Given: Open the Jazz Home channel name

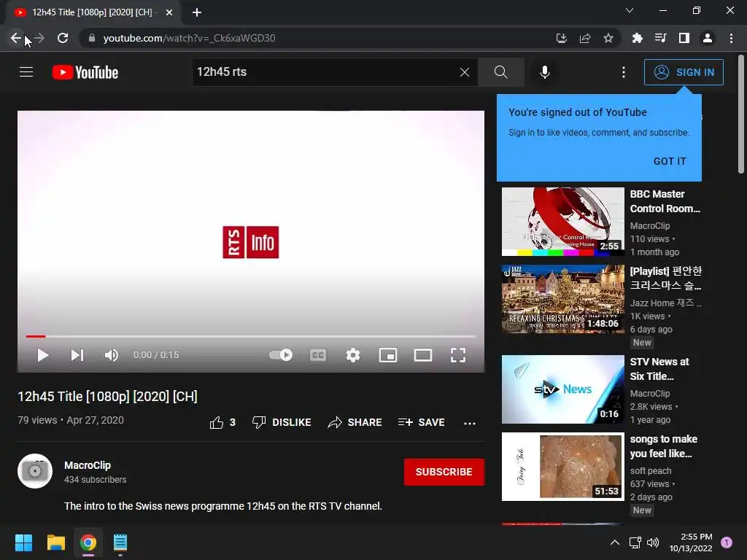Looking at the screenshot, I should pyautogui.click(x=665, y=303).
